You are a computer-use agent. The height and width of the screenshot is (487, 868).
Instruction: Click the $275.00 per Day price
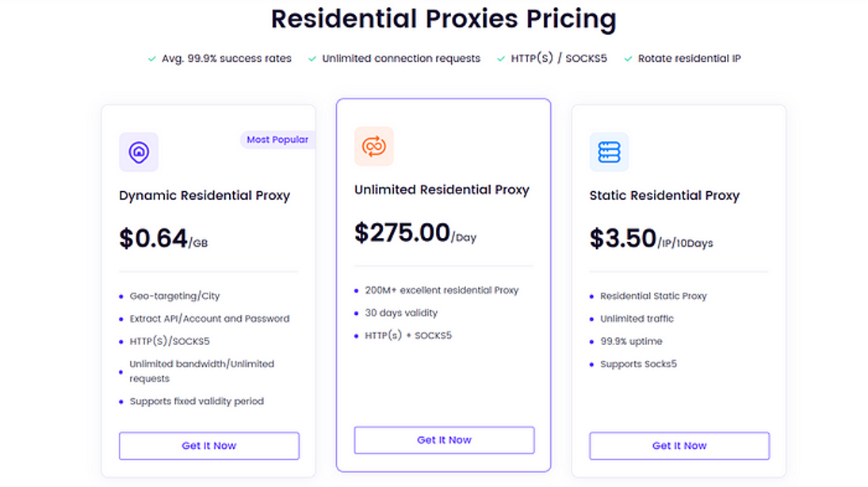(x=415, y=233)
